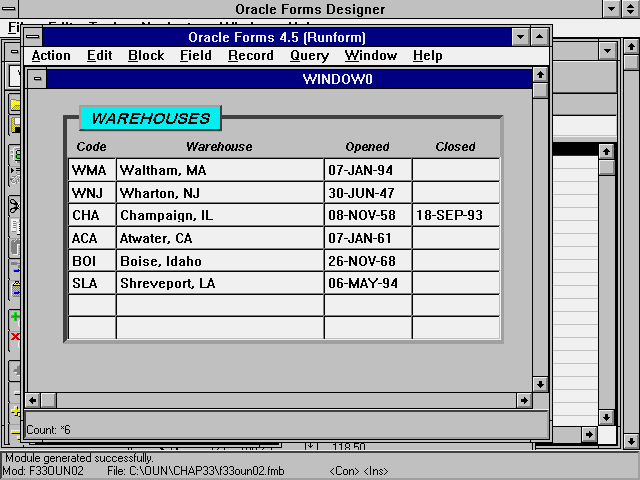
Task: Expand the Query menu
Action: click(x=309, y=56)
